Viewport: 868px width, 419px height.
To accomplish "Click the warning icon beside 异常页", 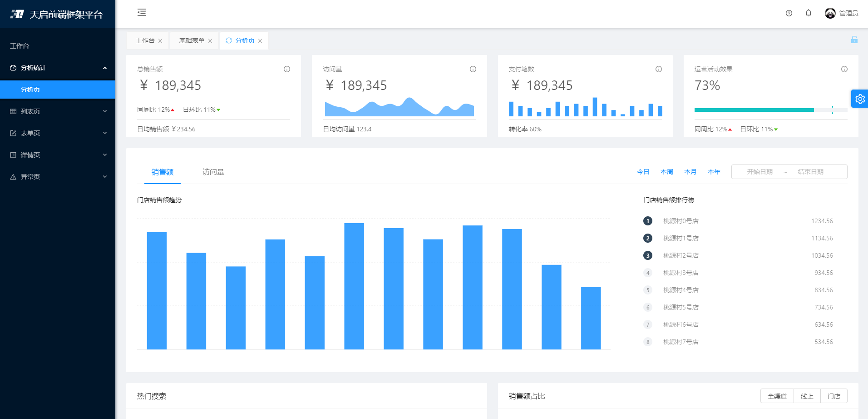I will [x=13, y=177].
